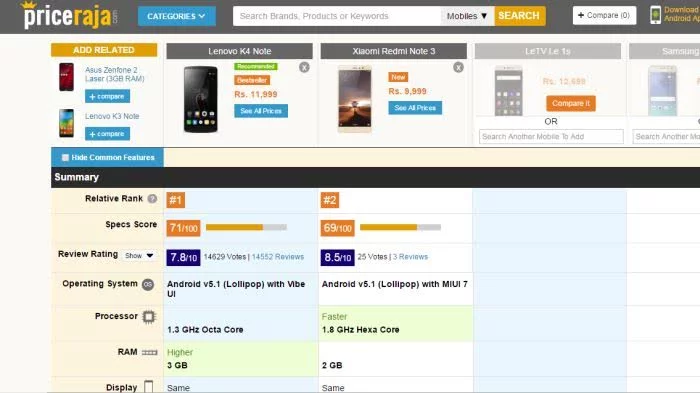Click the orange SEARCH button
The width and height of the screenshot is (700, 393).
tap(519, 16)
